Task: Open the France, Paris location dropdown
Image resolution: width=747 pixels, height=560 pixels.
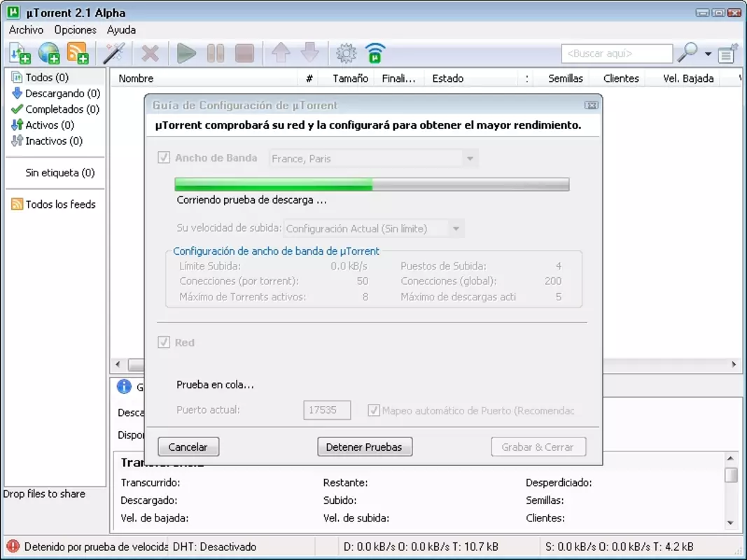Action: (x=374, y=159)
